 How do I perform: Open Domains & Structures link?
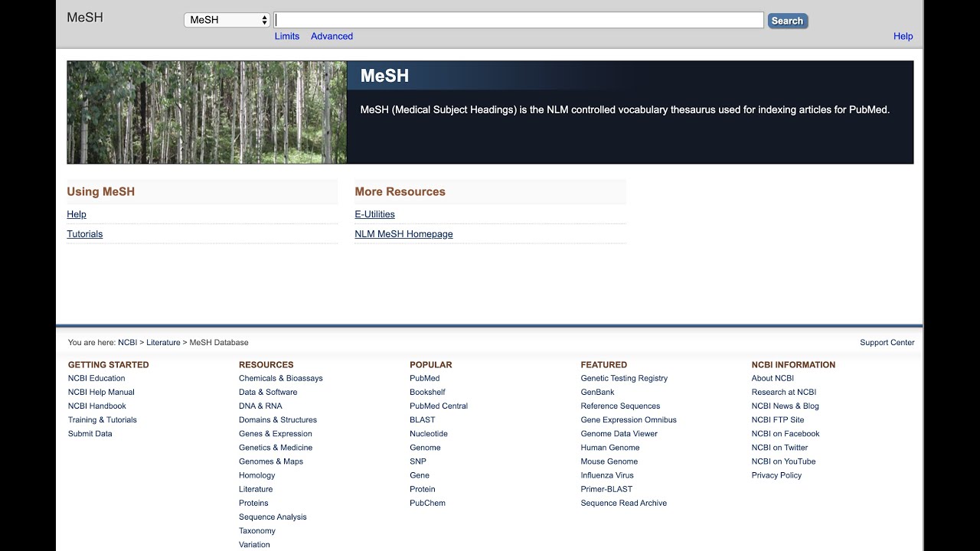278,419
